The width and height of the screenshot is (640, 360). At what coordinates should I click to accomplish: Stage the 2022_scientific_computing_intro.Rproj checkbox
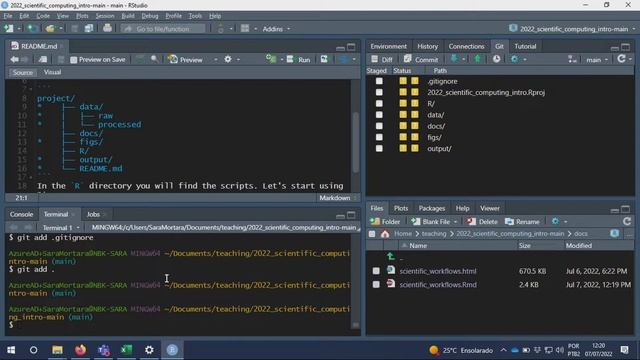point(379,92)
